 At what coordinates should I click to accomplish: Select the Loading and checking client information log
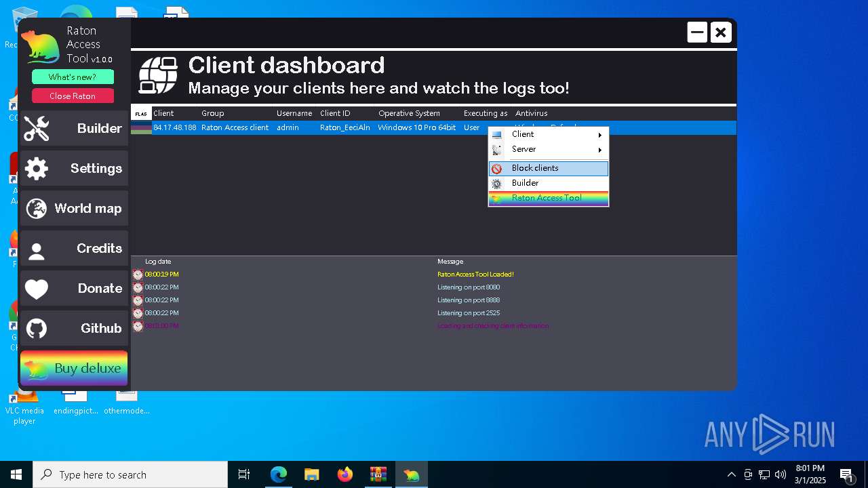(493, 326)
